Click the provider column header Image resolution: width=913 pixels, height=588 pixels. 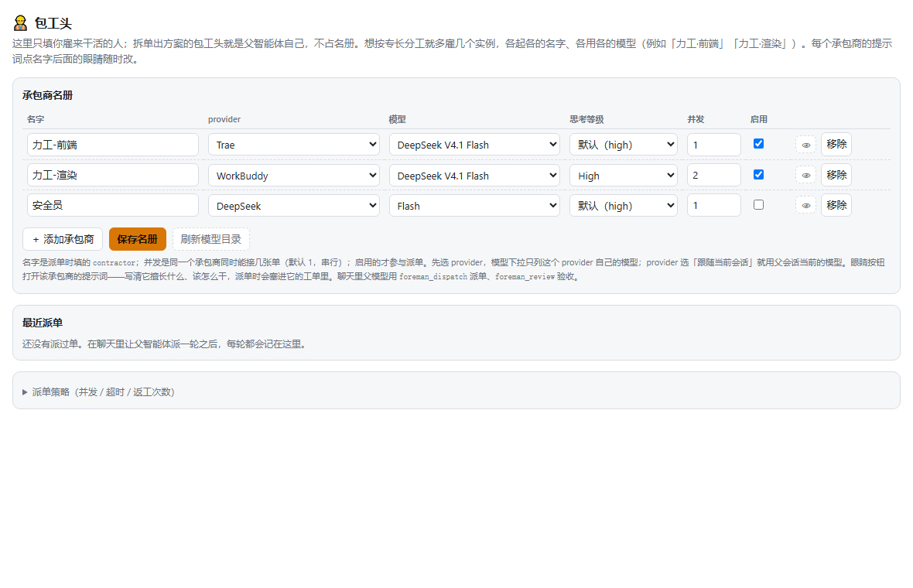click(x=224, y=119)
